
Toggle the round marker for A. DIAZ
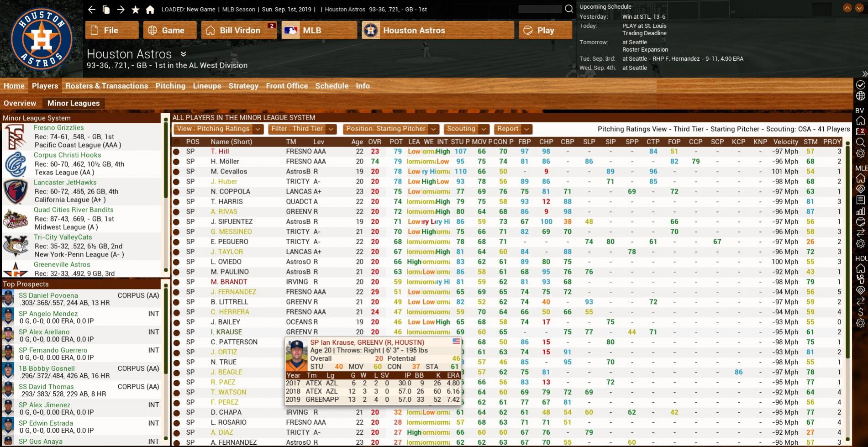(176, 433)
